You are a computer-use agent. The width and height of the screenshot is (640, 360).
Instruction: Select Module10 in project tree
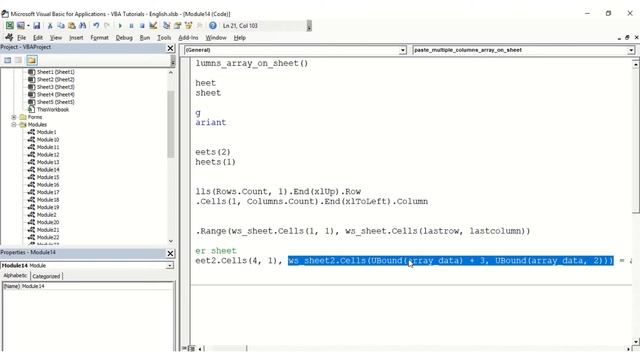48,140
